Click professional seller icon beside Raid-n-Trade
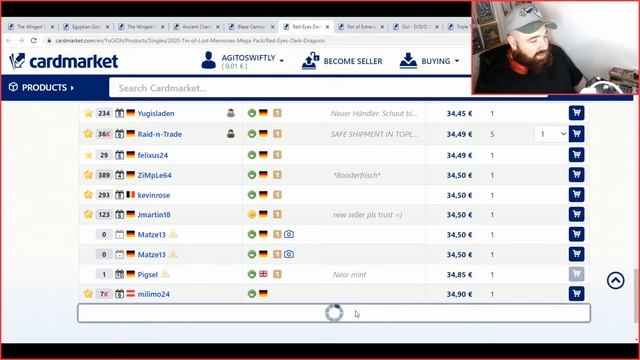This screenshot has width=640, height=360. pos(231,133)
